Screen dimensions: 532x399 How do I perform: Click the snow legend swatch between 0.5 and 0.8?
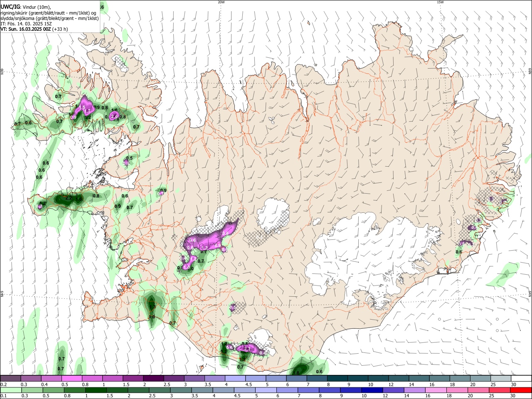pos(71,379)
